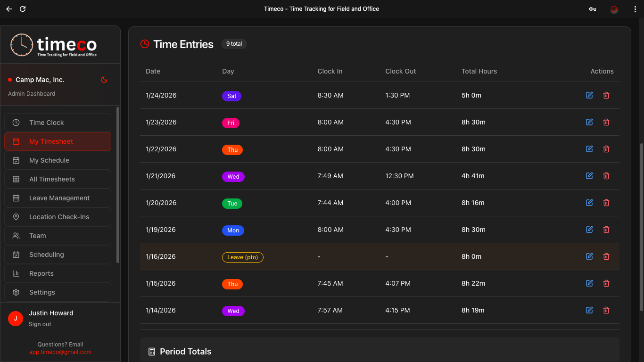Open the password key icon in the toolbar
644x362 pixels.
tap(593, 9)
